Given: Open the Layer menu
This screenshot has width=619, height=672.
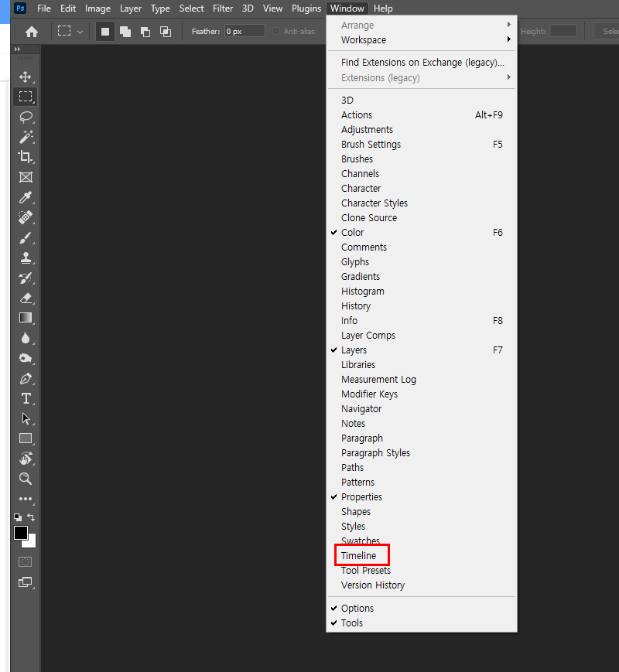Looking at the screenshot, I should (131, 9).
